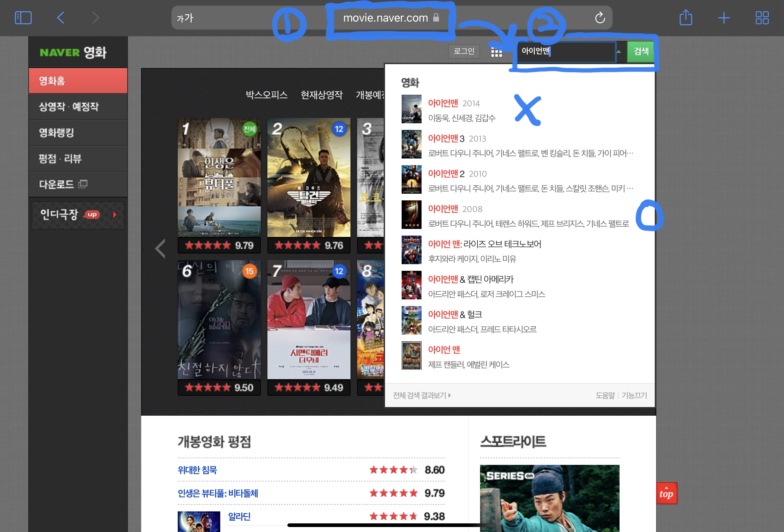Open the Naver services grid icon
Image resolution: width=784 pixels, height=532 pixels.
tap(496, 52)
